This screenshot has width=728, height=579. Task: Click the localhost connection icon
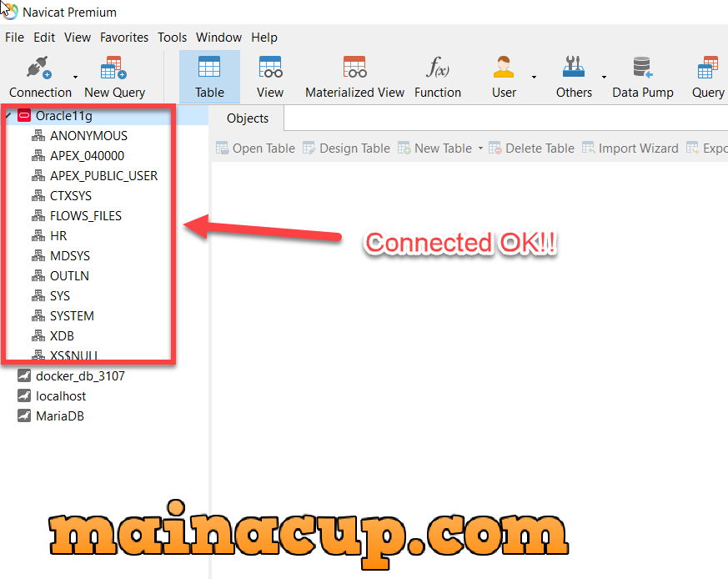tap(23, 396)
